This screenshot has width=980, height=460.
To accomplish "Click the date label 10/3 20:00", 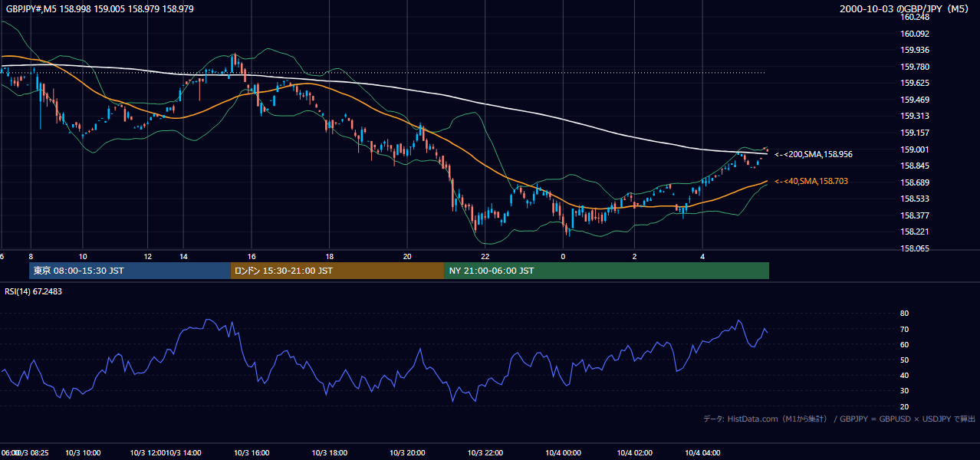I will point(407,453).
